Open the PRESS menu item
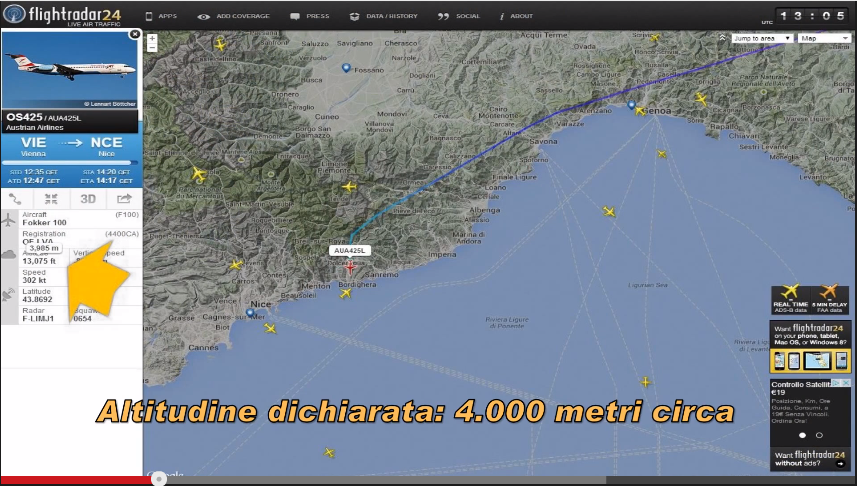Viewport: 857px width, 486px height. [310, 16]
